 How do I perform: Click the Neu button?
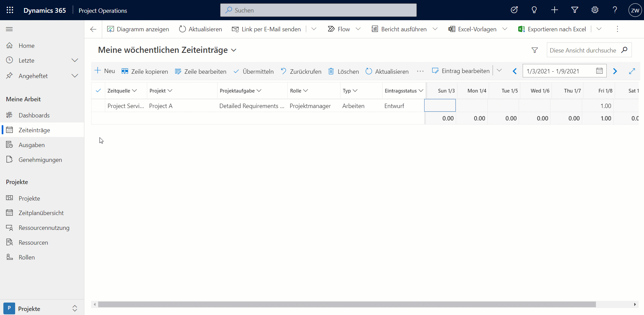coord(105,71)
